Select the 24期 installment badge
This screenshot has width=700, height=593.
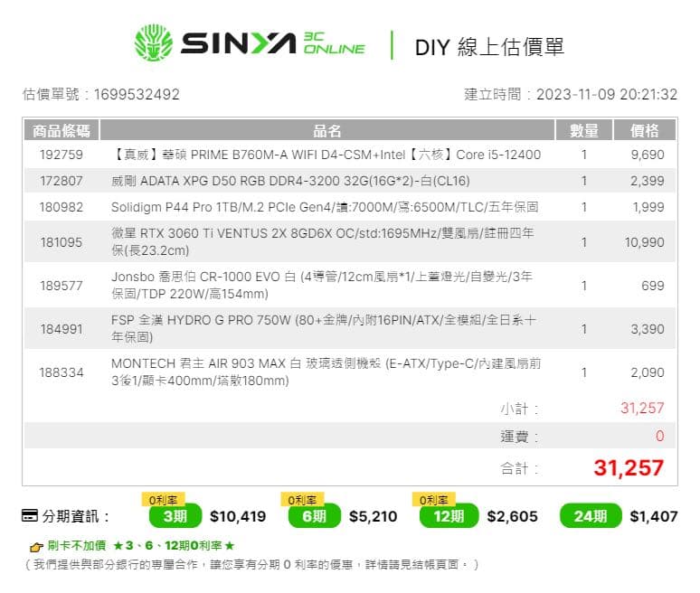tap(591, 516)
